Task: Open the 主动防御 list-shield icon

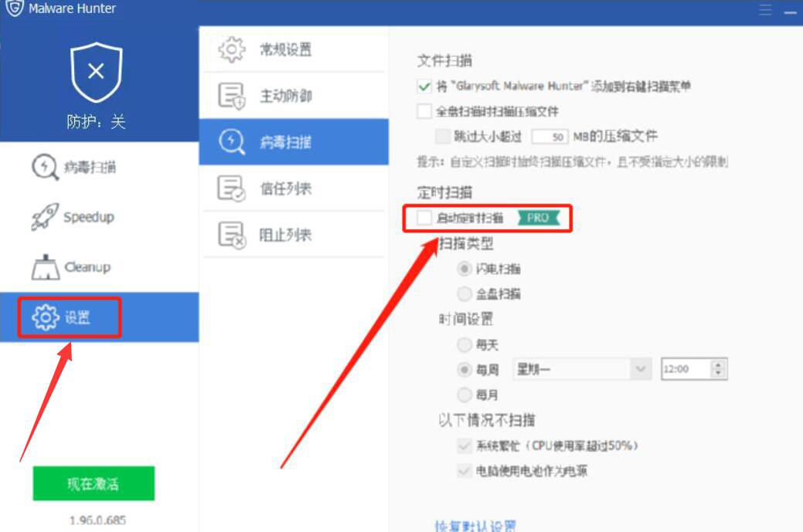Action: coord(232,96)
